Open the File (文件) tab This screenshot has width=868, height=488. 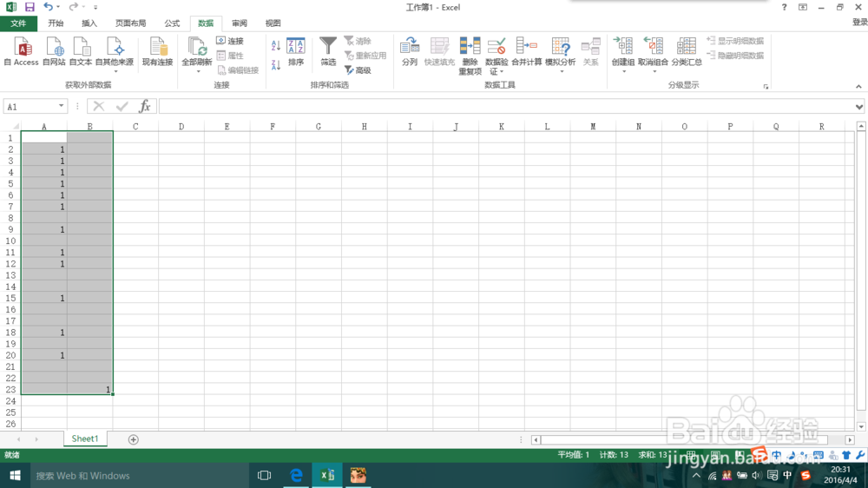click(x=18, y=23)
